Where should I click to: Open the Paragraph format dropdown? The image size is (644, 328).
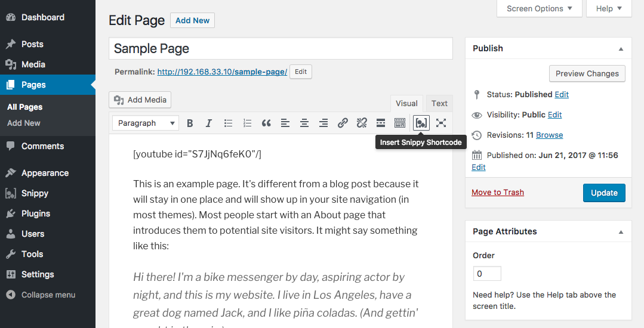[146, 123]
